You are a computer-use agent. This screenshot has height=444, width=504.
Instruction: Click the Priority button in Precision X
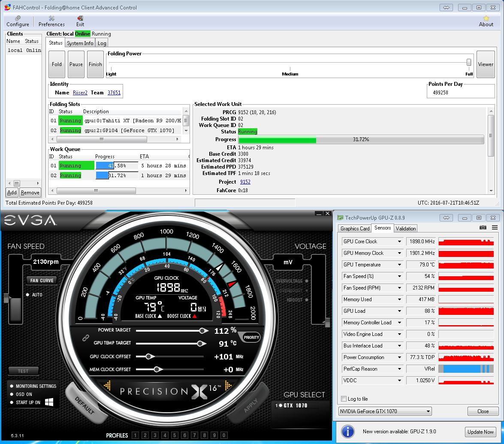[x=251, y=337]
